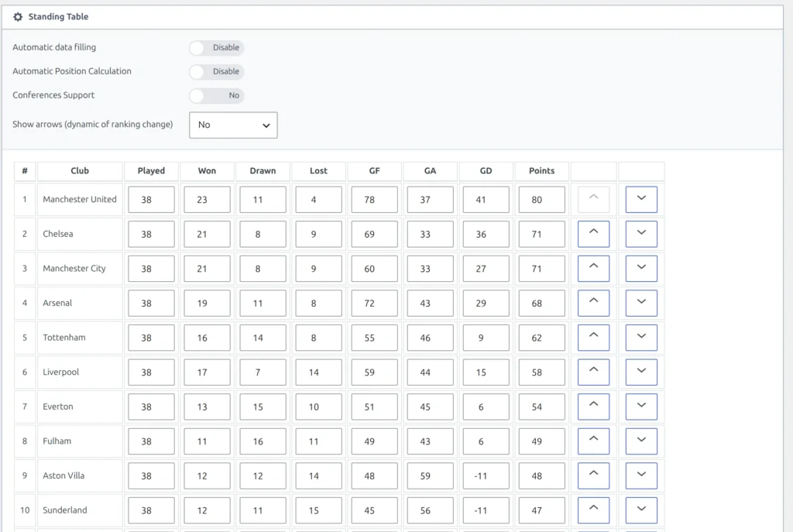Click the Tottenham club name
Screen dimensions: 793x532
64,338
